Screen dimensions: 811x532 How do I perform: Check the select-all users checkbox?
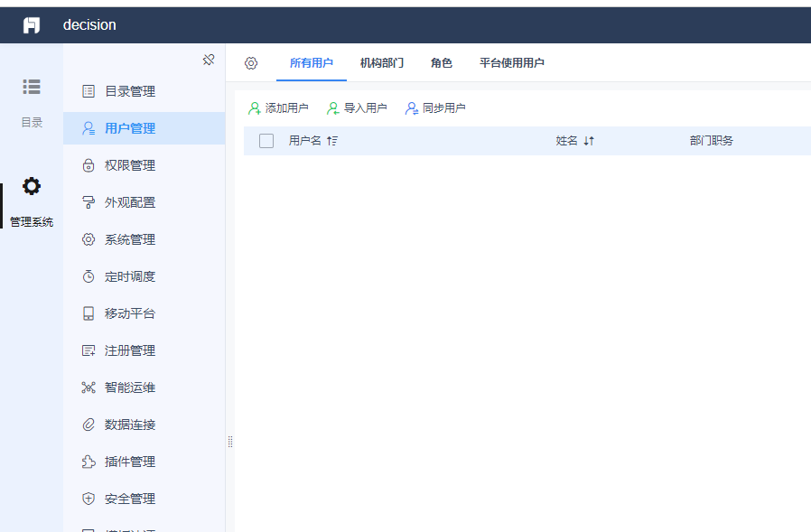point(266,141)
